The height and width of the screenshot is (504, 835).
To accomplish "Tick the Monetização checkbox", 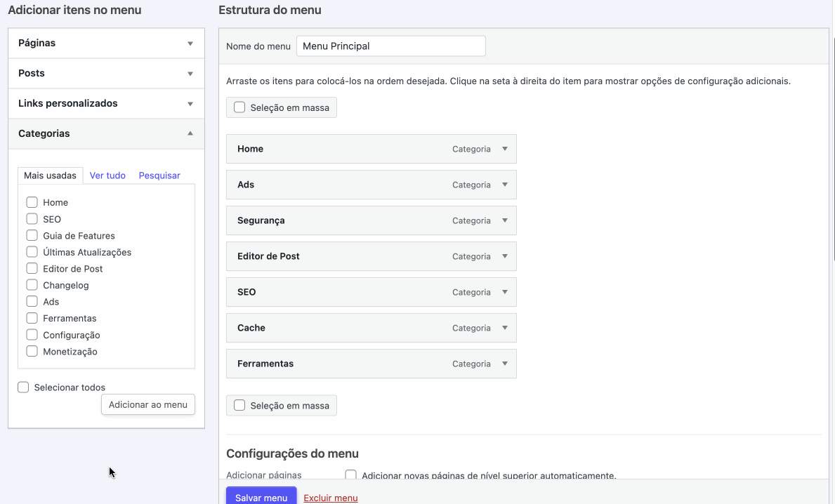I will (x=32, y=351).
